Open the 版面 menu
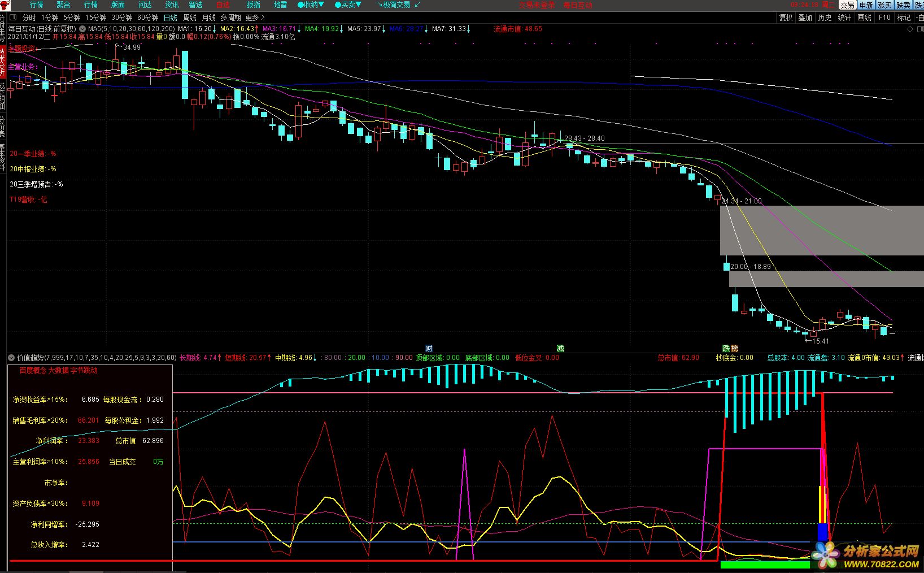Image resolution: width=924 pixels, height=573 pixels. (x=117, y=5)
